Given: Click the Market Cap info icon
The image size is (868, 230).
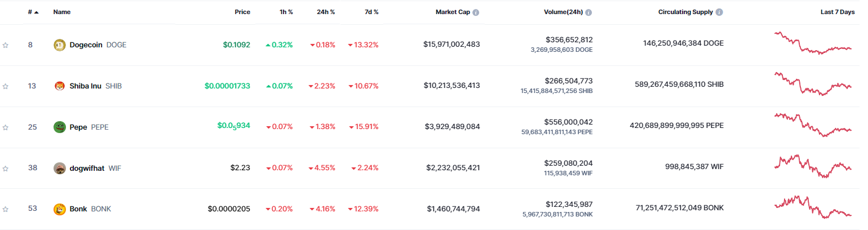Looking at the screenshot, I should [476, 12].
